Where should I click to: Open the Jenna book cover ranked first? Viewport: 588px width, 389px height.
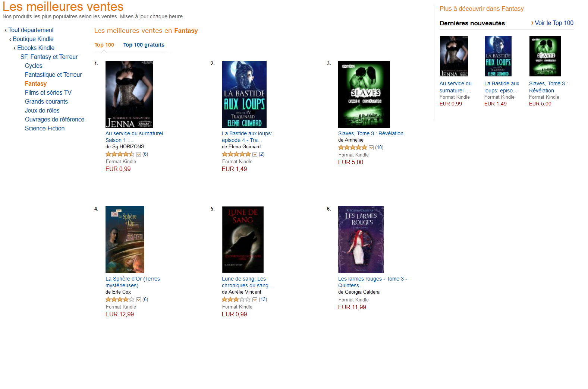pyautogui.click(x=129, y=94)
